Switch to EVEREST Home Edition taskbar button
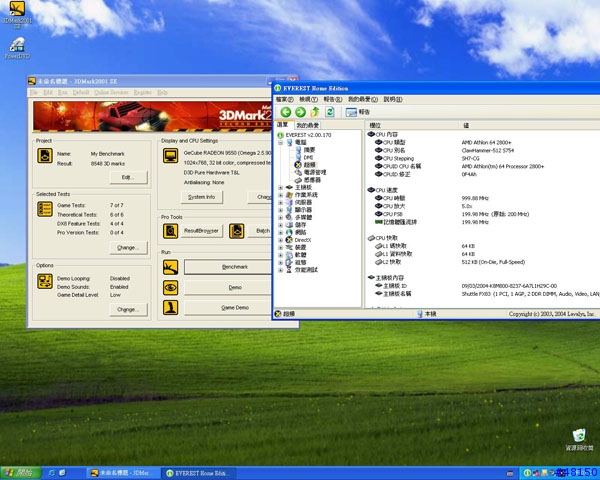This screenshot has height=480, width=600. click(198, 473)
